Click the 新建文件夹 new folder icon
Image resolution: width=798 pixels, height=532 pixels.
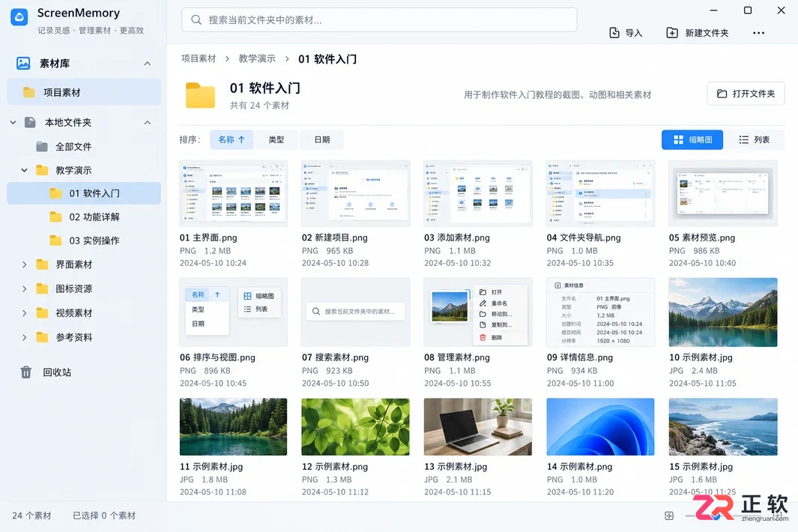672,32
